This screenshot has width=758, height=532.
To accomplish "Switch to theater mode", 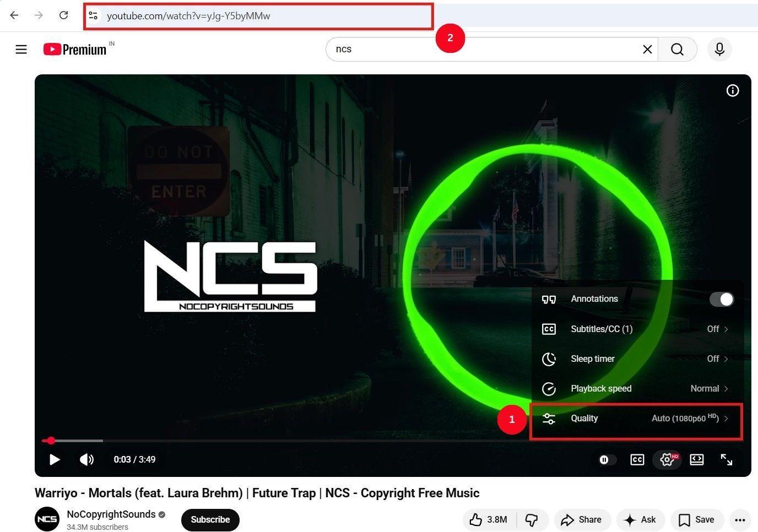I will pyautogui.click(x=697, y=459).
